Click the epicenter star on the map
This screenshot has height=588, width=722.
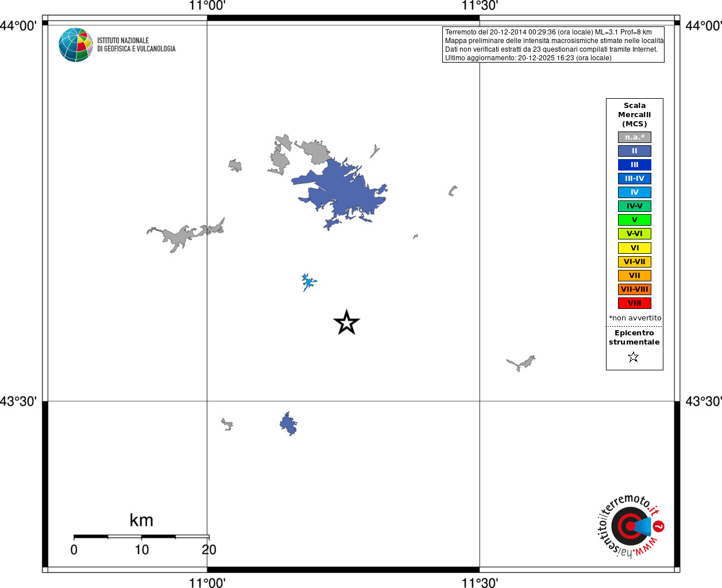(x=346, y=323)
